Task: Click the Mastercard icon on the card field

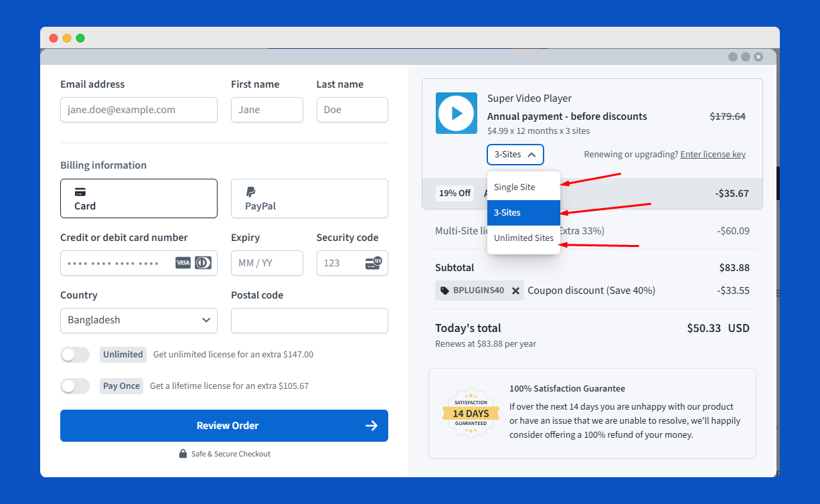Action: [x=201, y=263]
